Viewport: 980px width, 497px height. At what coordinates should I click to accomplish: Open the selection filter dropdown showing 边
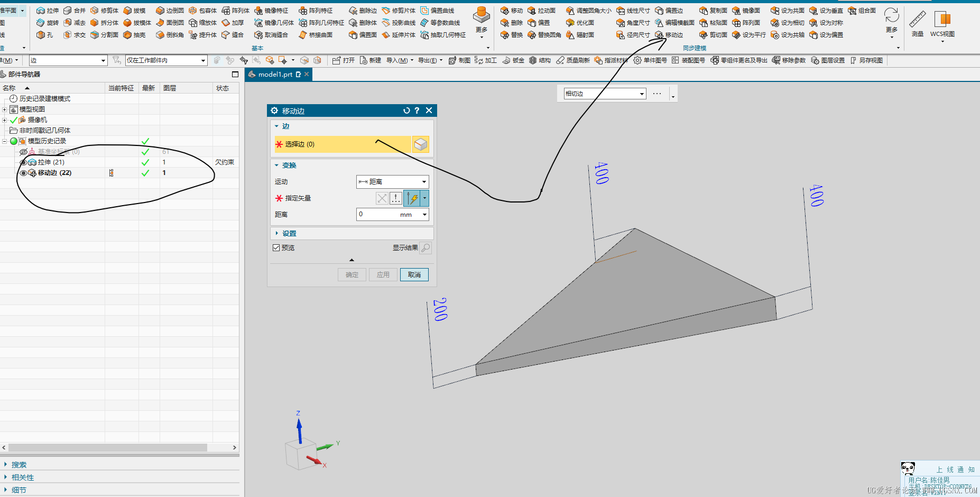68,60
